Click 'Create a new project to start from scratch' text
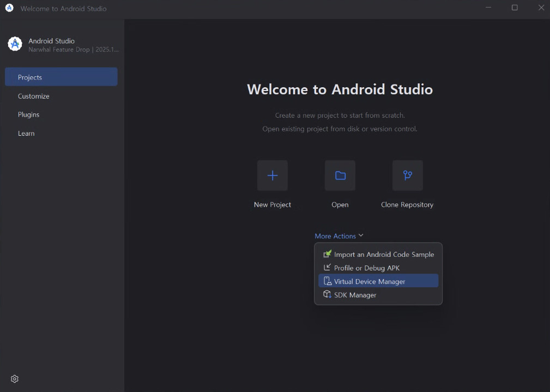The width and height of the screenshot is (550, 392). [340, 115]
